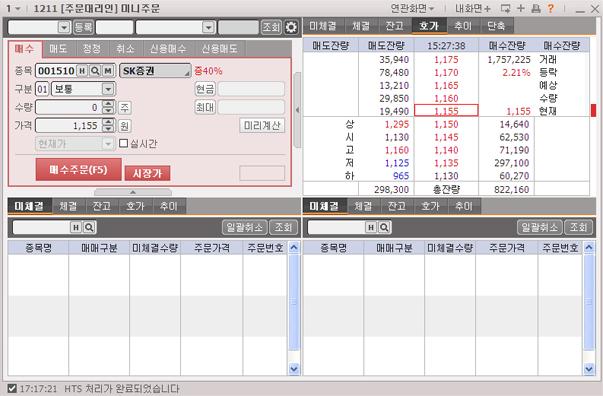603x396 pixels.
Task: Switch to the 신용매수 tab
Action: (168, 49)
